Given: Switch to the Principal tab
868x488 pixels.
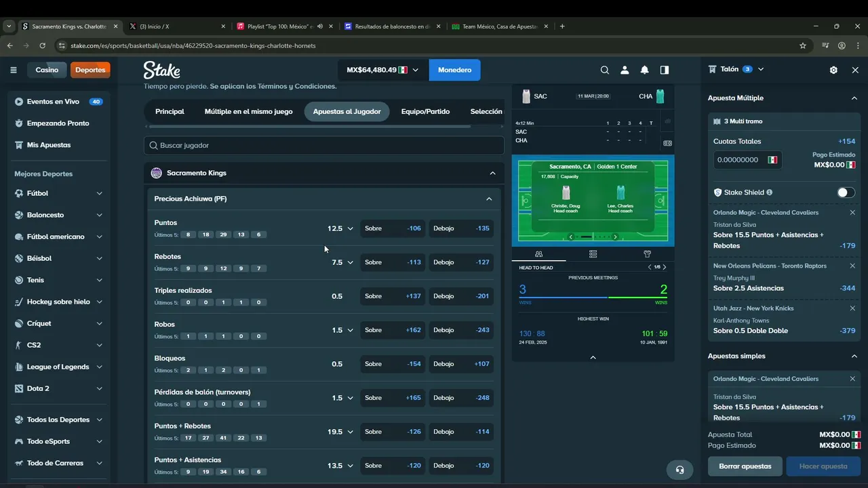Looking at the screenshot, I should [x=170, y=111].
